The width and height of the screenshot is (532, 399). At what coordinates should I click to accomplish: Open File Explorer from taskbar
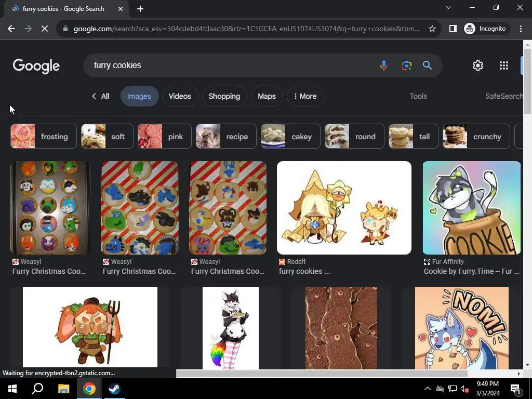click(x=63, y=389)
